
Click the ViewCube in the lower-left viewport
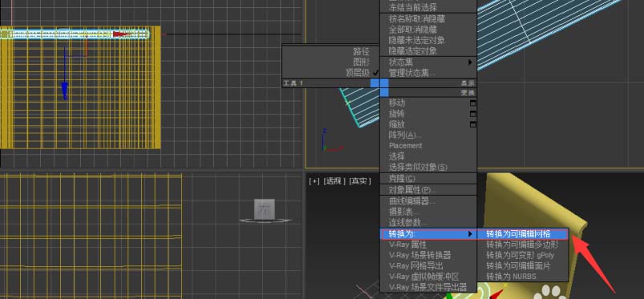point(265,210)
